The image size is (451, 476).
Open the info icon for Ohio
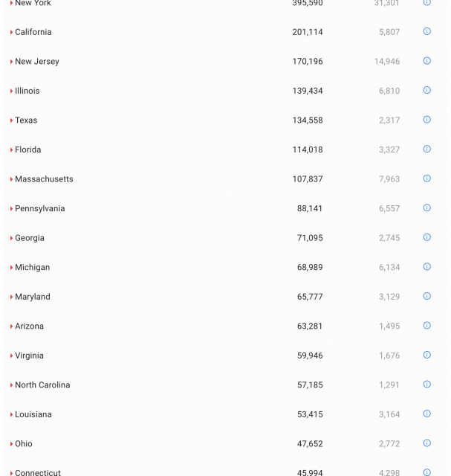(x=426, y=443)
